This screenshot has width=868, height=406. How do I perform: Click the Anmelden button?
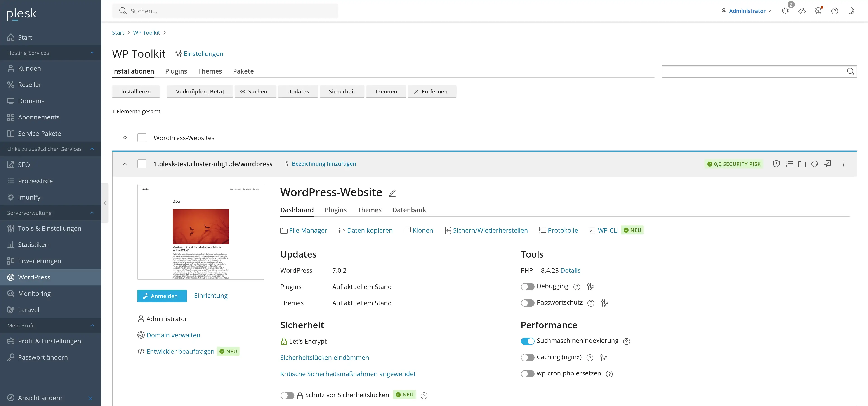coord(162,296)
